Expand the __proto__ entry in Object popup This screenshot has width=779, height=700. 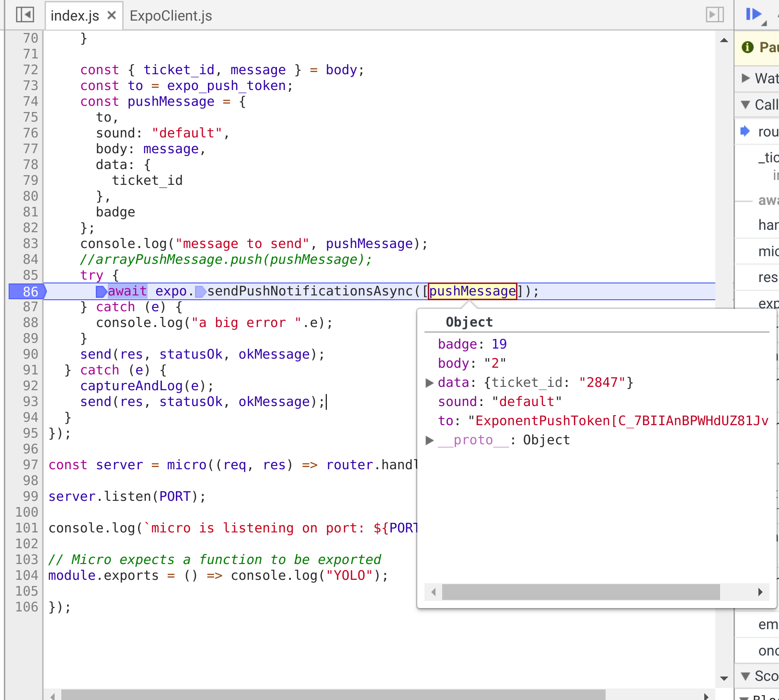[x=430, y=440]
